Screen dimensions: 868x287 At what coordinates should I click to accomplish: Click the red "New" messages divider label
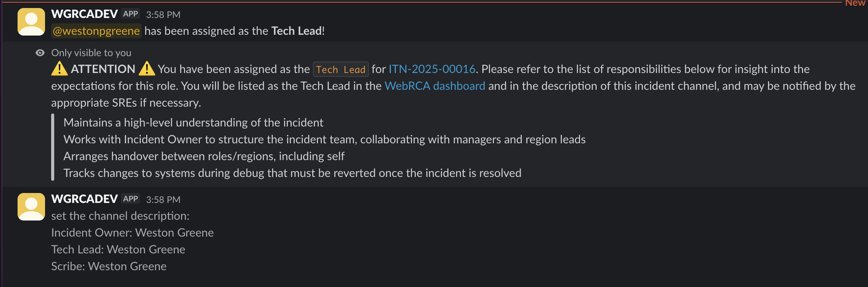[x=855, y=3]
